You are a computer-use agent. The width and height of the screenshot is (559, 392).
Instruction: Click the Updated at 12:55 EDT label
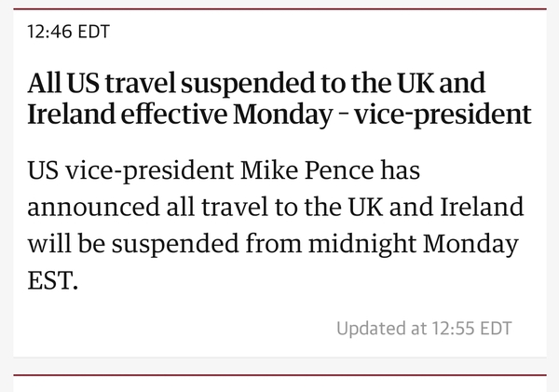click(423, 329)
